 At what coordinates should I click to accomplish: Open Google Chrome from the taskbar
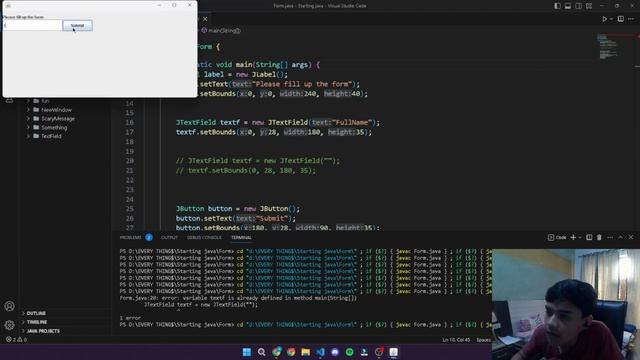tap(291, 352)
